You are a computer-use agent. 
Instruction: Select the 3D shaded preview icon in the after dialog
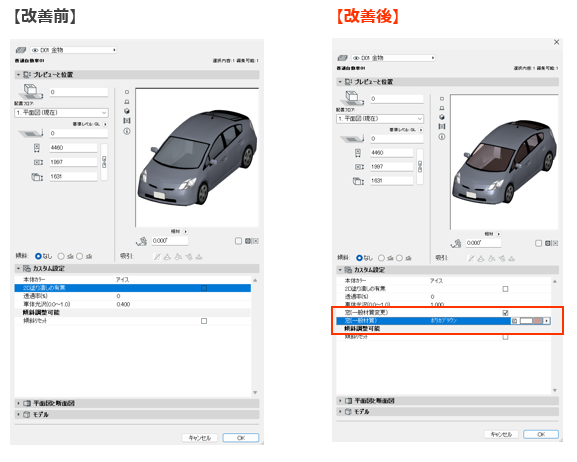[442, 117]
